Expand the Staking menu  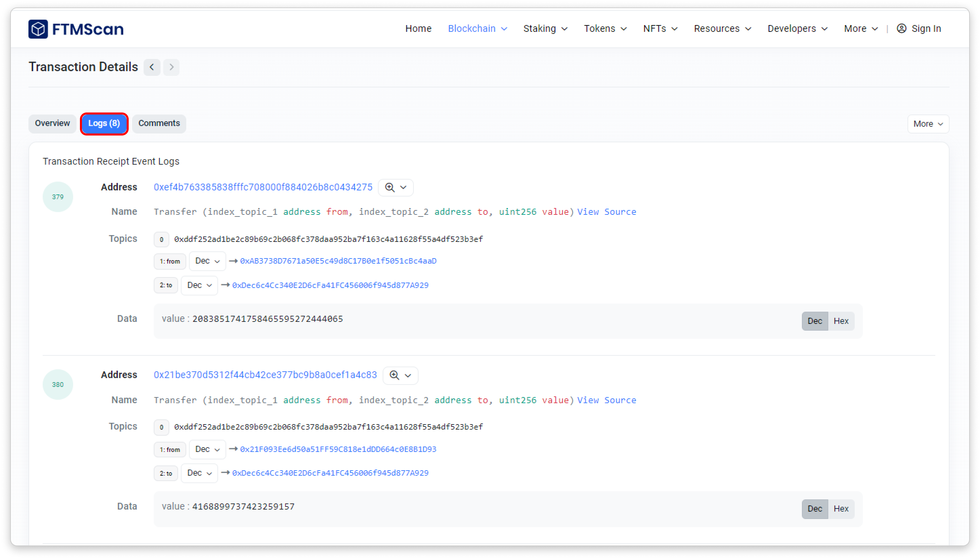pyautogui.click(x=545, y=28)
